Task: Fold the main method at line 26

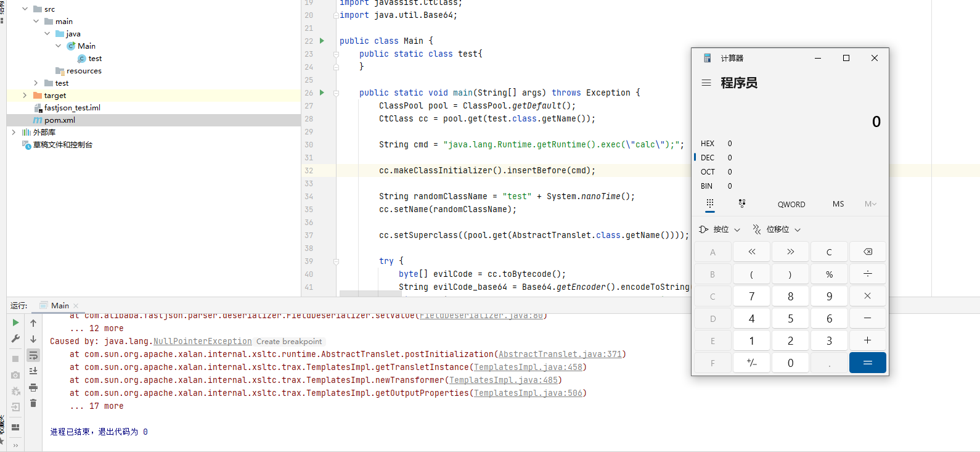Action: tap(336, 93)
